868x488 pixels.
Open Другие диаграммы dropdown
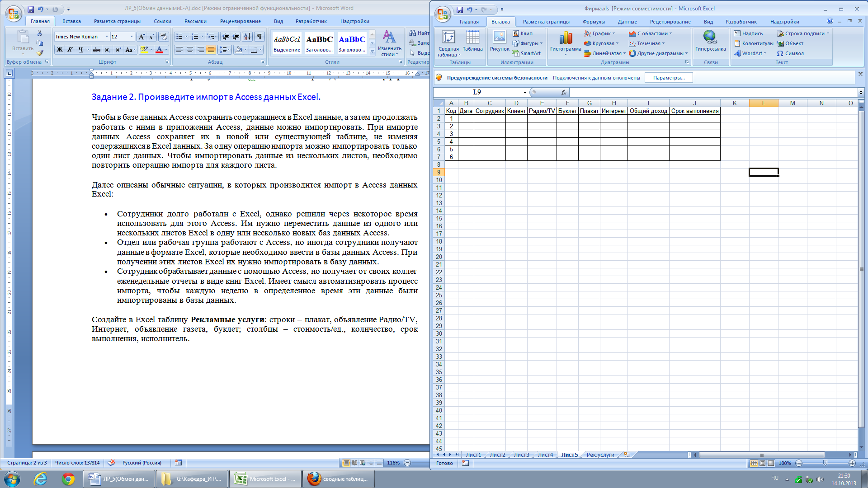coord(658,53)
